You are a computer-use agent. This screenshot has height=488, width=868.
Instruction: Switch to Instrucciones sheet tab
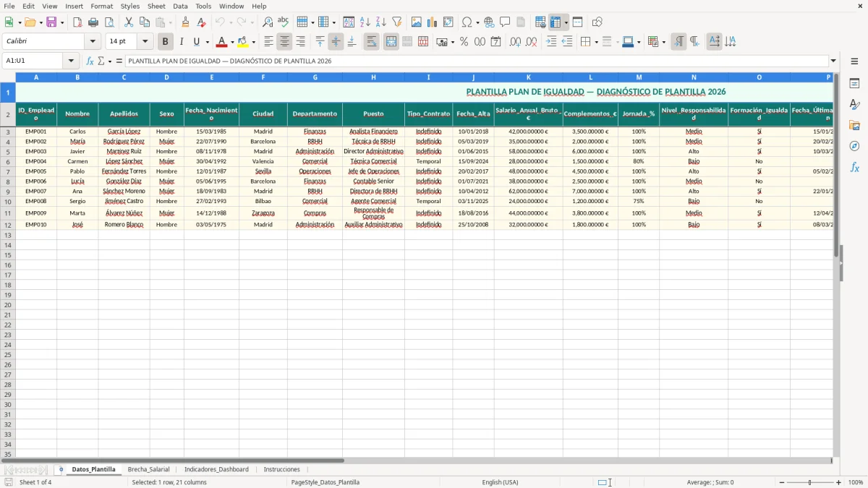(281, 470)
